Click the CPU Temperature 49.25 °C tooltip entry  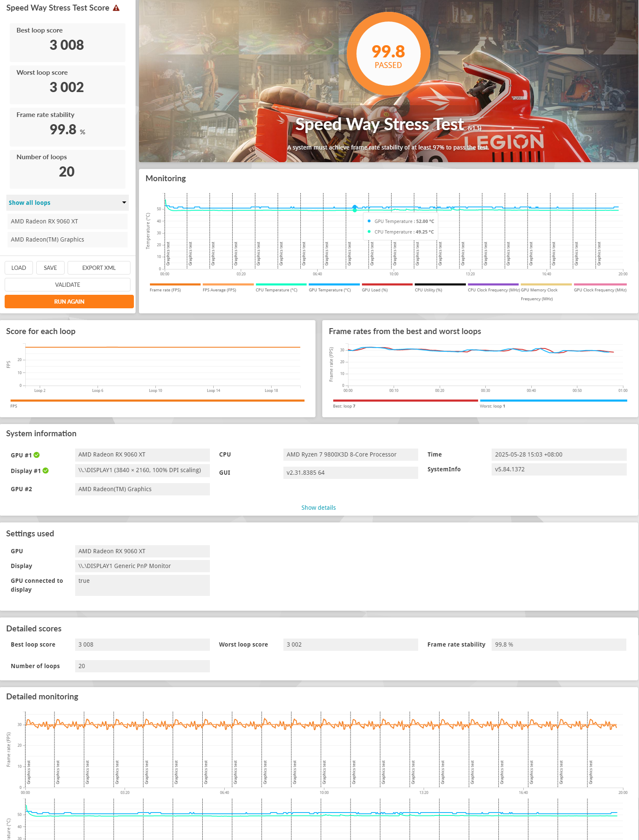point(400,232)
